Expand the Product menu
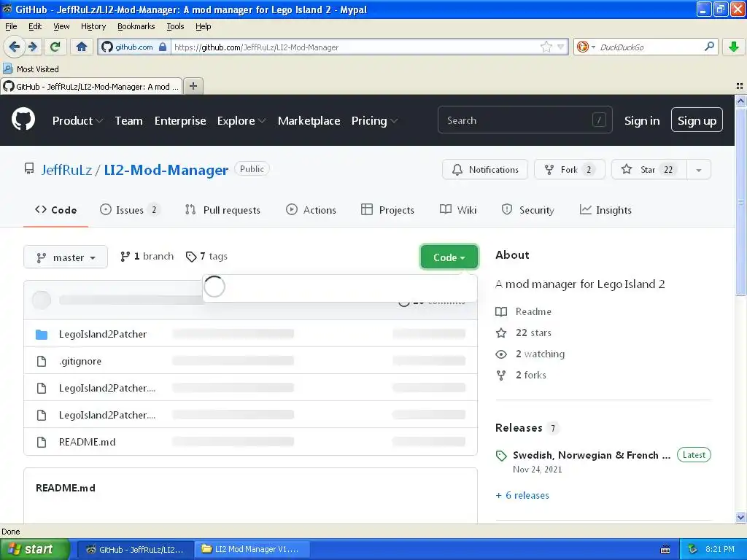This screenshot has height=560, width=747. tap(77, 121)
